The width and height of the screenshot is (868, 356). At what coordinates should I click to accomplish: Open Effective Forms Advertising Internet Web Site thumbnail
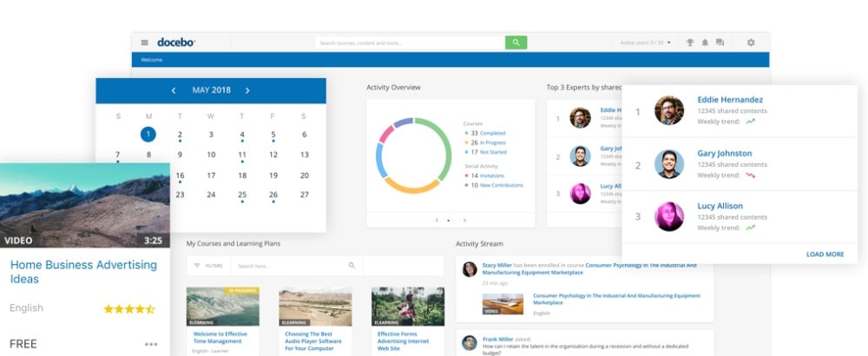(407, 307)
